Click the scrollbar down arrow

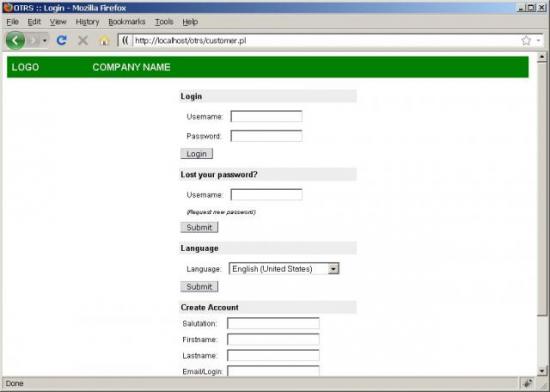pos(542,371)
